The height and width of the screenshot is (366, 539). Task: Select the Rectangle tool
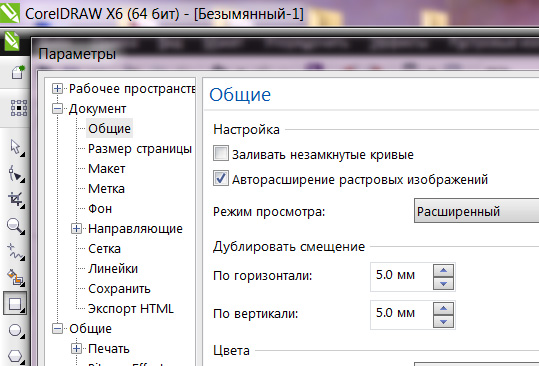click(15, 303)
